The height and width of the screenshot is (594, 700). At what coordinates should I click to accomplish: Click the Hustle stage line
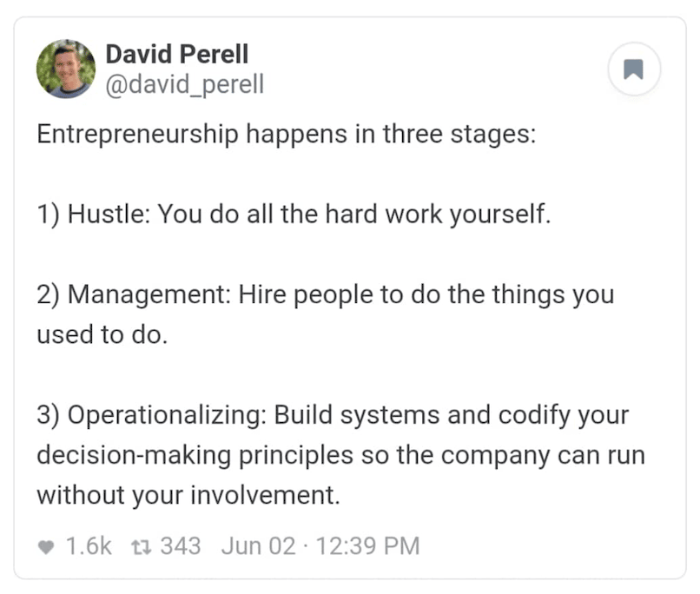(x=294, y=214)
